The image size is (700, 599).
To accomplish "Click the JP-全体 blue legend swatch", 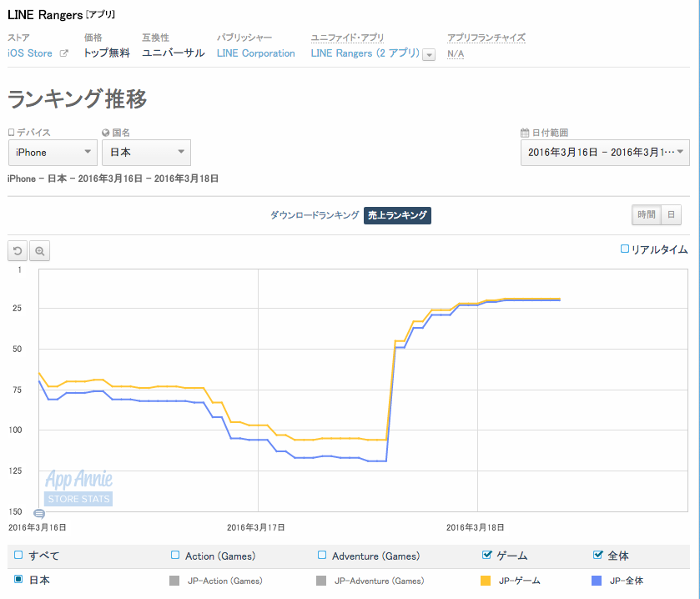I will 597,581.
